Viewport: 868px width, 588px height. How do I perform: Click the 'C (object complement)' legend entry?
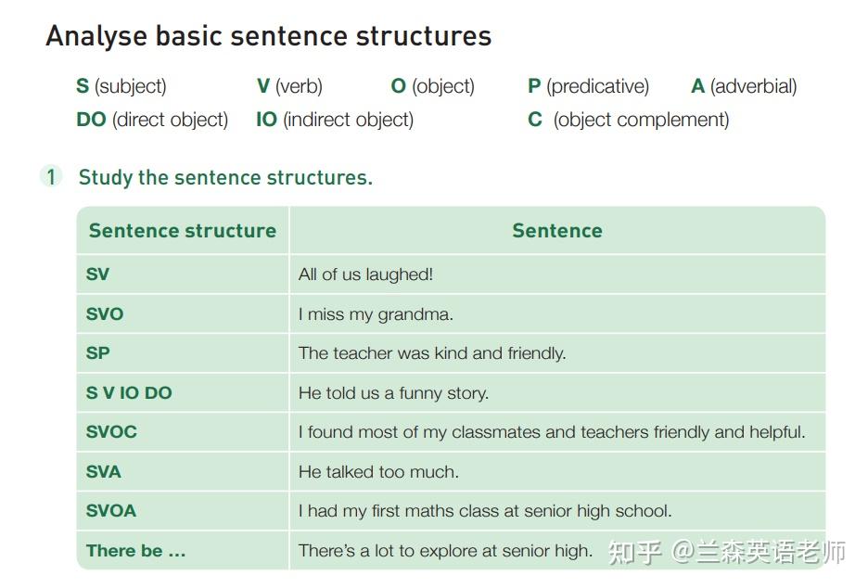tap(629, 121)
